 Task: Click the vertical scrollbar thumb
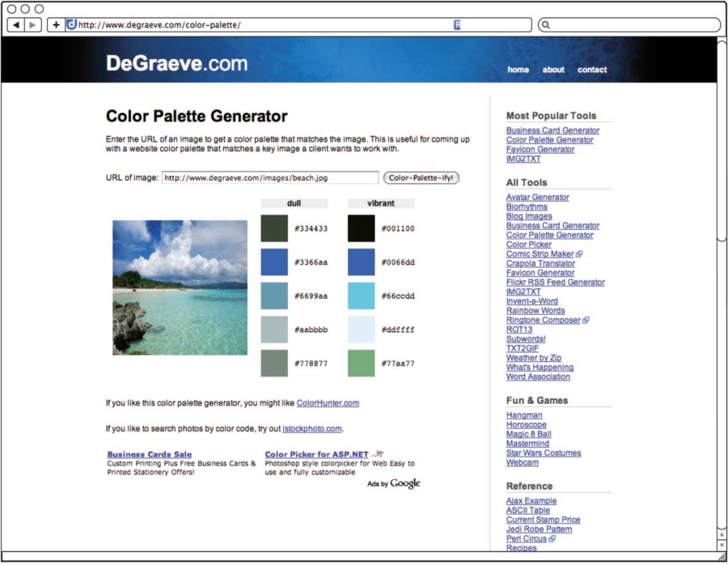[x=722, y=140]
